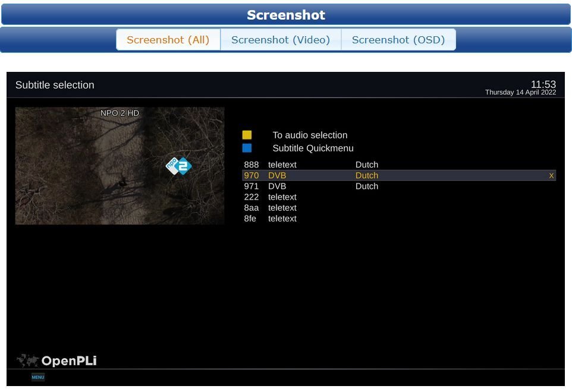Image resolution: width=572 pixels, height=392 pixels.
Task: Select the Screenshot (OSD) tab
Action: coord(398,40)
